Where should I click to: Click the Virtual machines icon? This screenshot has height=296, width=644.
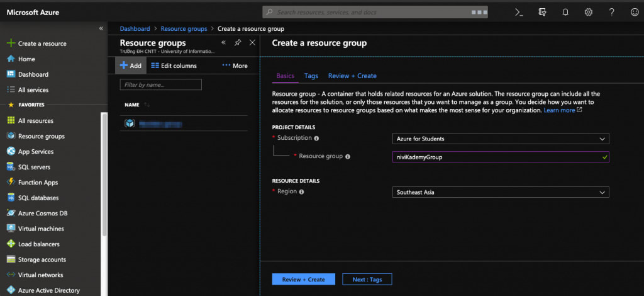tap(11, 229)
